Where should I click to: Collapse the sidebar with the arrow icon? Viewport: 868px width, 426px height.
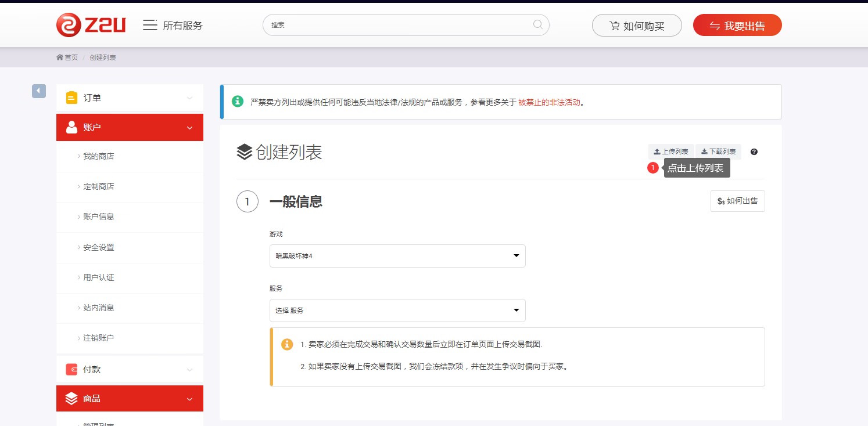click(38, 91)
